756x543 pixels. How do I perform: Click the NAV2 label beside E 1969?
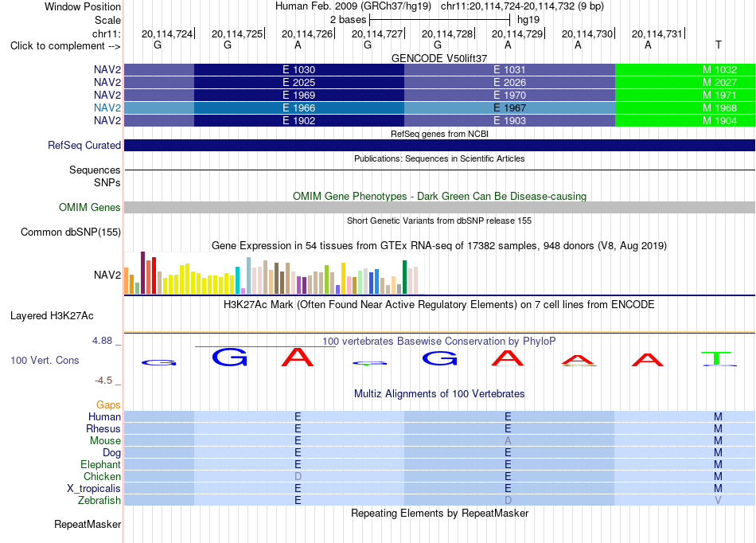coord(107,95)
